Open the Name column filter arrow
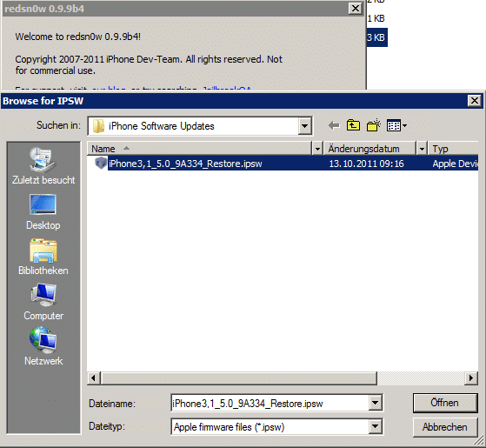The width and height of the screenshot is (486, 448). click(317, 149)
